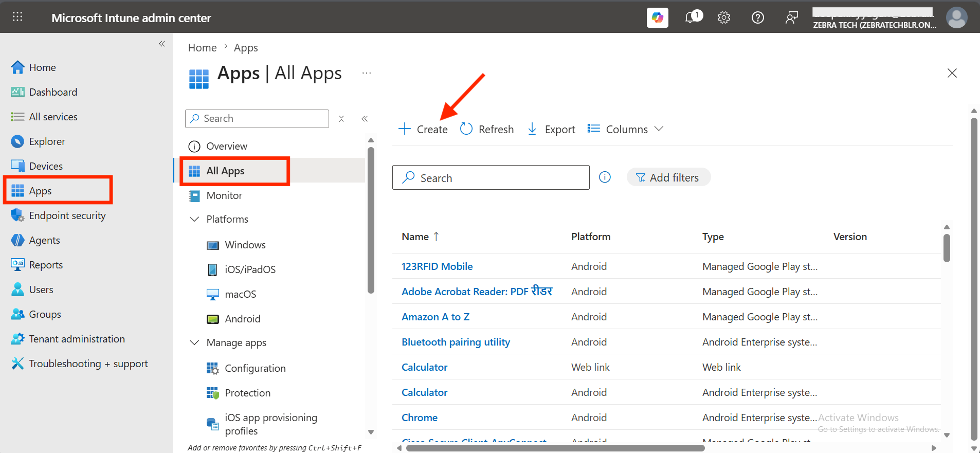Open the Settings gear in header
The width and height of the screenshot is (980, 453).
(x=724, y=17)
